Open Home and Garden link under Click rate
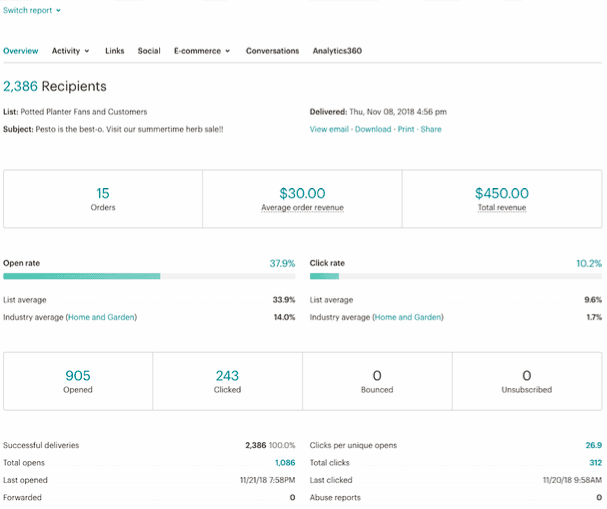Viewport: 607px width, 509px height. pos(408,317)
